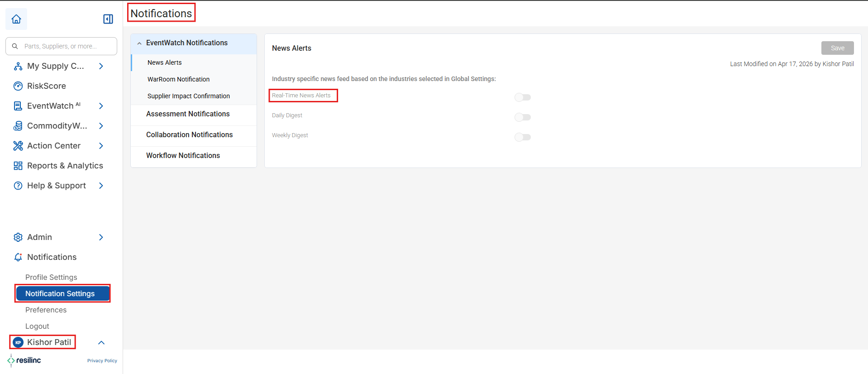The image size is (868, 374).
Task: Expand the My Supply Chain chevron
Action: [x=101, y=66]
